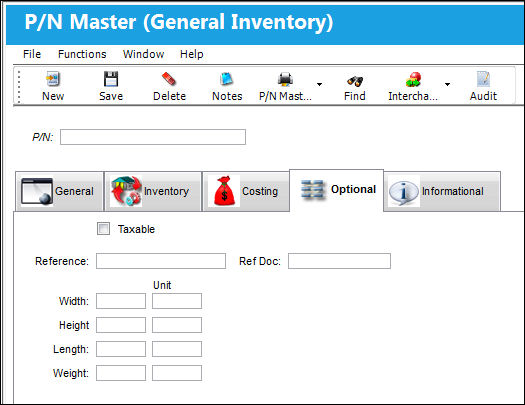Click into the P/N input field

(153, 137)
